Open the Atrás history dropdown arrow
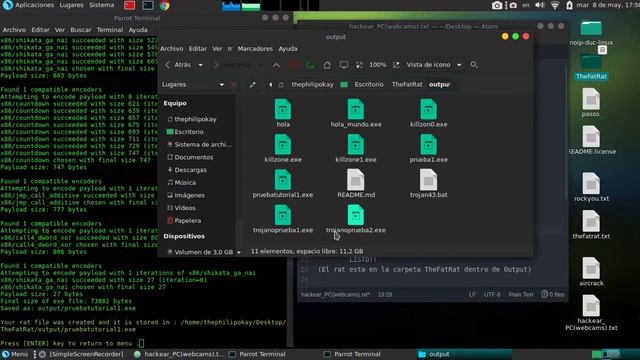The height and width of the screenshot is (360, 640). 200,65
